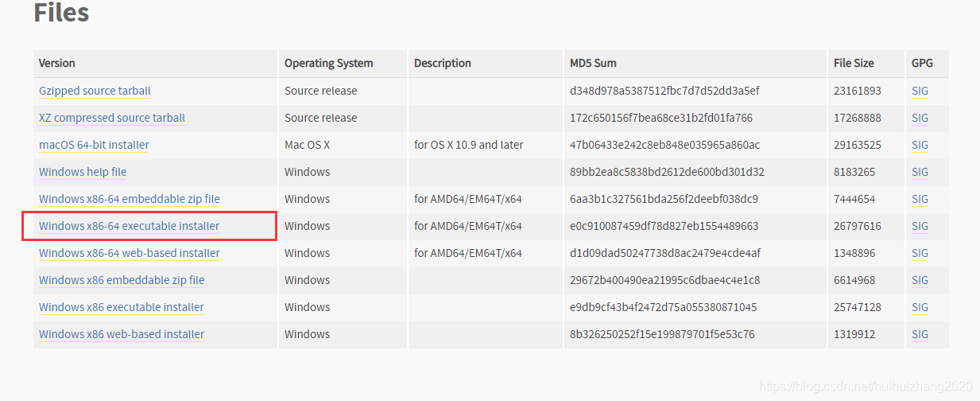Click file size 6614968
The image size is (980, 401).
pyautogui.click(x=854, y=280)
